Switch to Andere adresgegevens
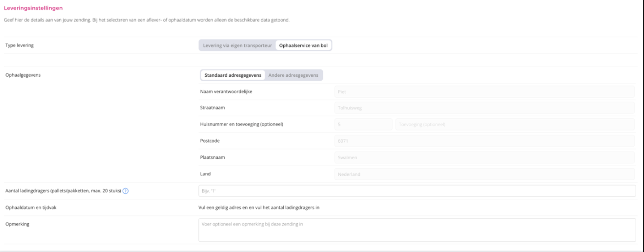Viewport: 644px width, 252px height. tap(293, 75)
